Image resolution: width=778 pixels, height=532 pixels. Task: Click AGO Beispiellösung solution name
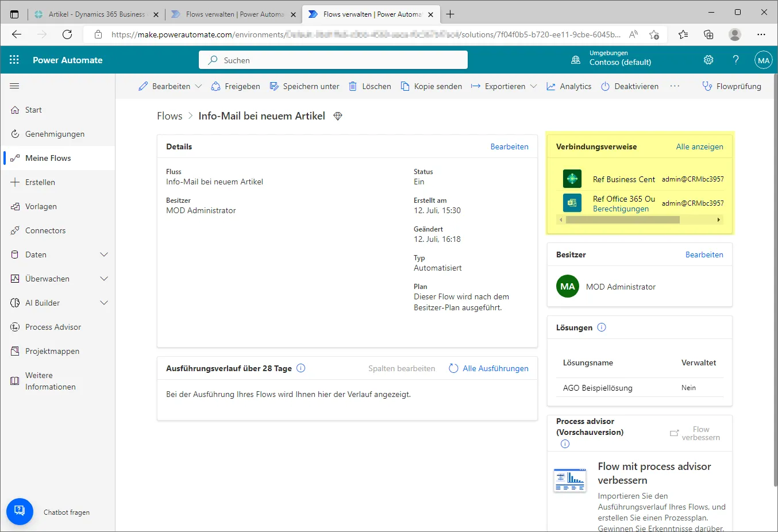click(598, 388)
